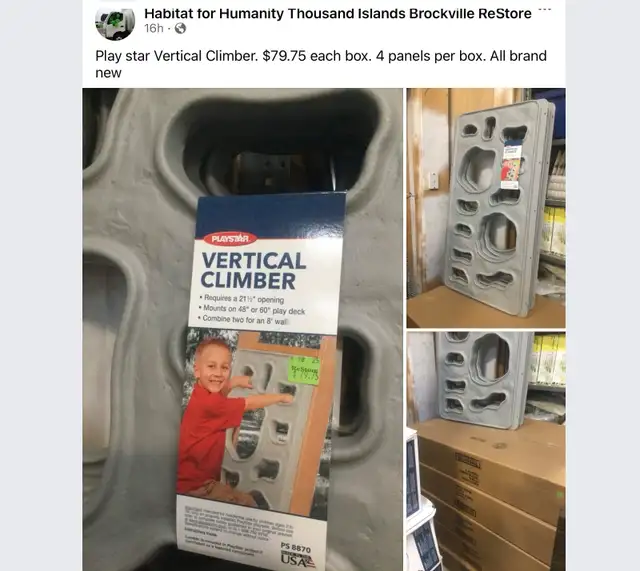Open the photo of stacked cardboard boxes
This screenshot has width=640, height=571.
[486, 451]
